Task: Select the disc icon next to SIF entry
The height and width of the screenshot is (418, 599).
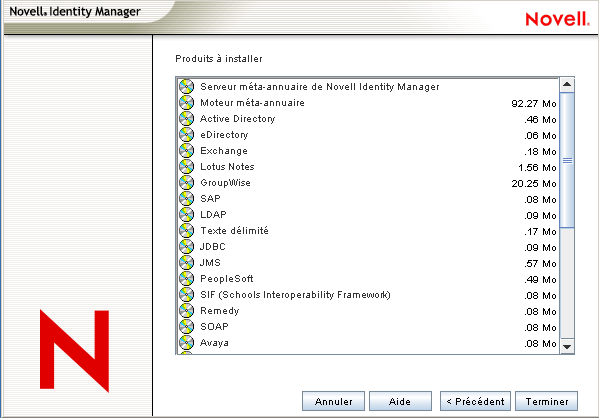Action: coord(186,295)
